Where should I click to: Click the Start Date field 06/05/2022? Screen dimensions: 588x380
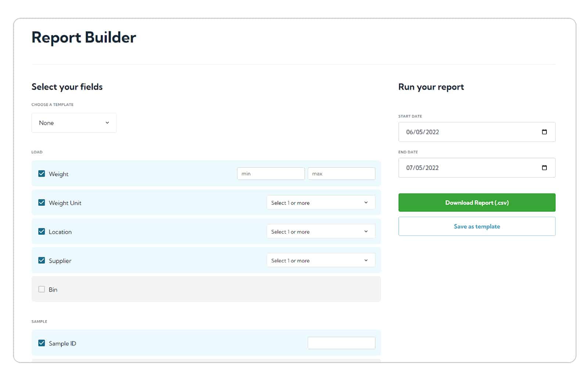click(x=477, y=132)
